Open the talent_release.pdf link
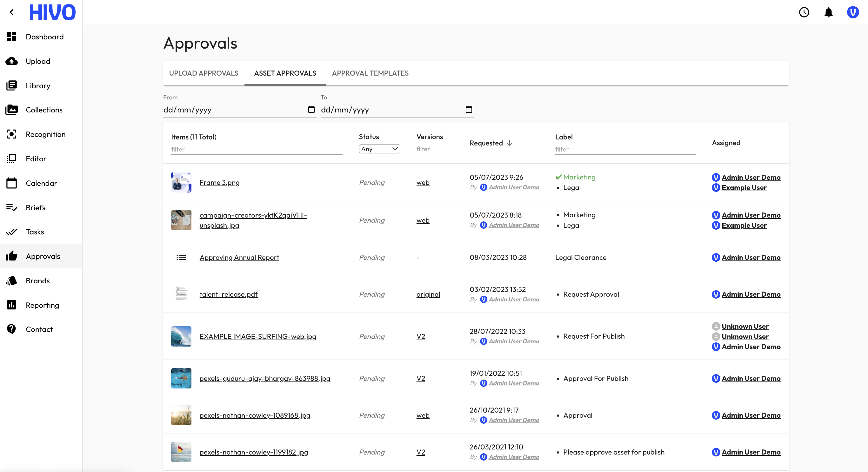868x472 pixels. pyautogui.click(x=229, y=294)
